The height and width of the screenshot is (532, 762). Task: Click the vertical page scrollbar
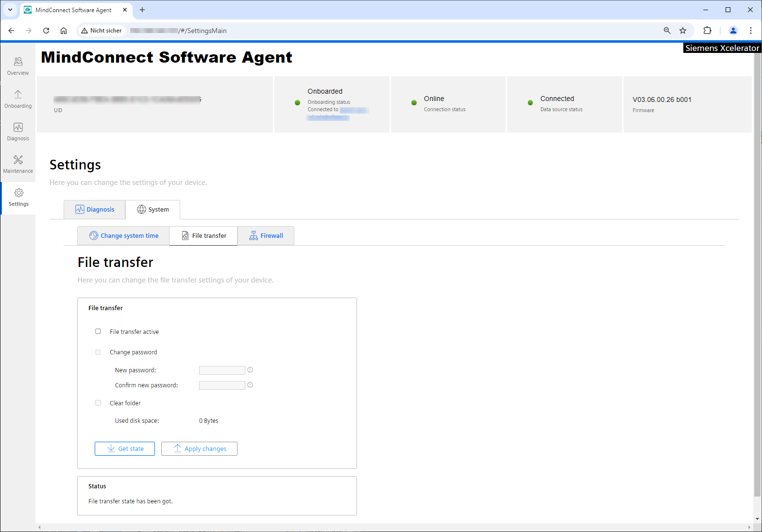click(x=758, y=275)
